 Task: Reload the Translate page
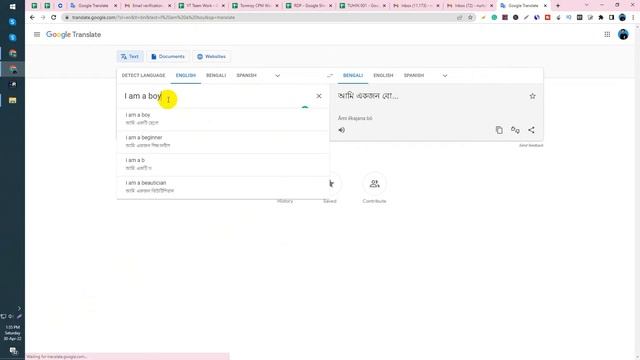click(x=53, y=18)
